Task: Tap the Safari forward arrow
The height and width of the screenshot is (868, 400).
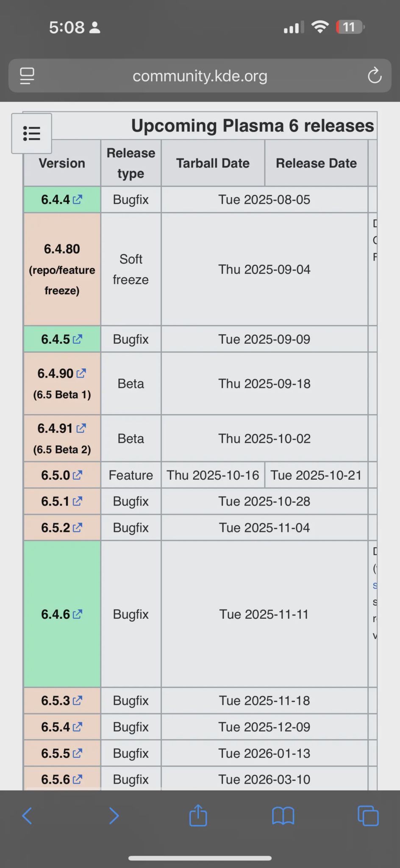Action: (114, 815)
